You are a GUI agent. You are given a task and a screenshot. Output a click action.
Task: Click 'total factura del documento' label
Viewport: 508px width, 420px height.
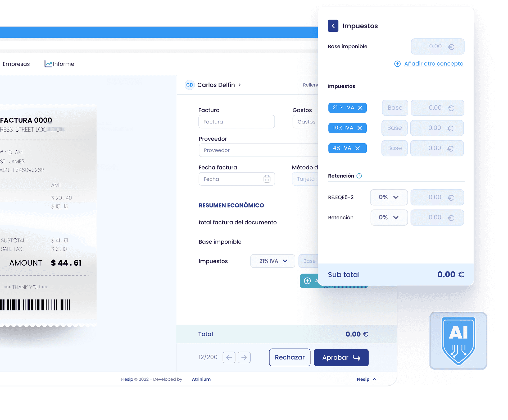(238, 222)
